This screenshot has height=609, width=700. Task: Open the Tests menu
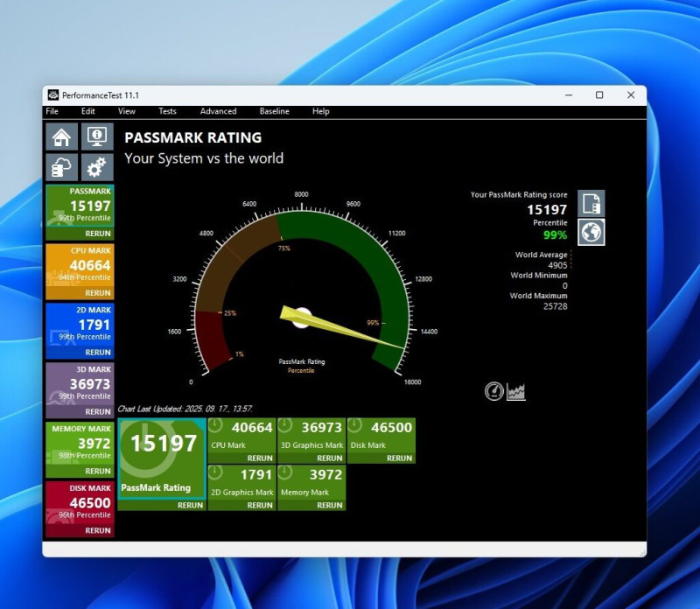pyautogui.click(x=167, y=111)
